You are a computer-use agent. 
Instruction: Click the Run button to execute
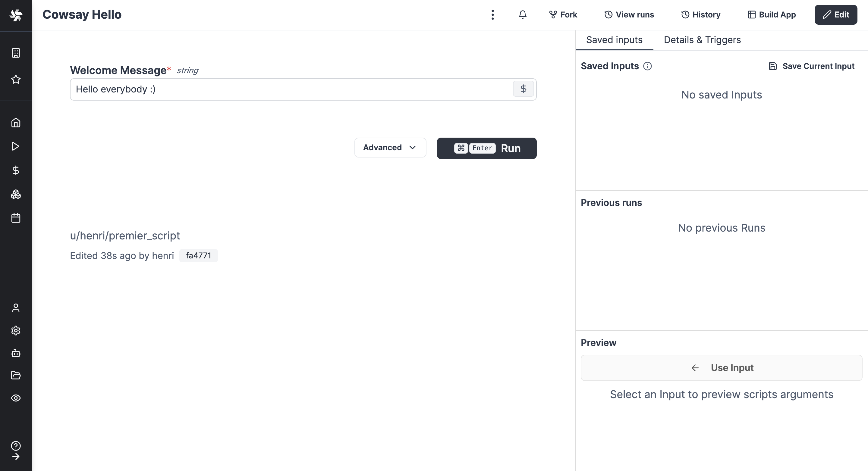[x=486, y=148]
